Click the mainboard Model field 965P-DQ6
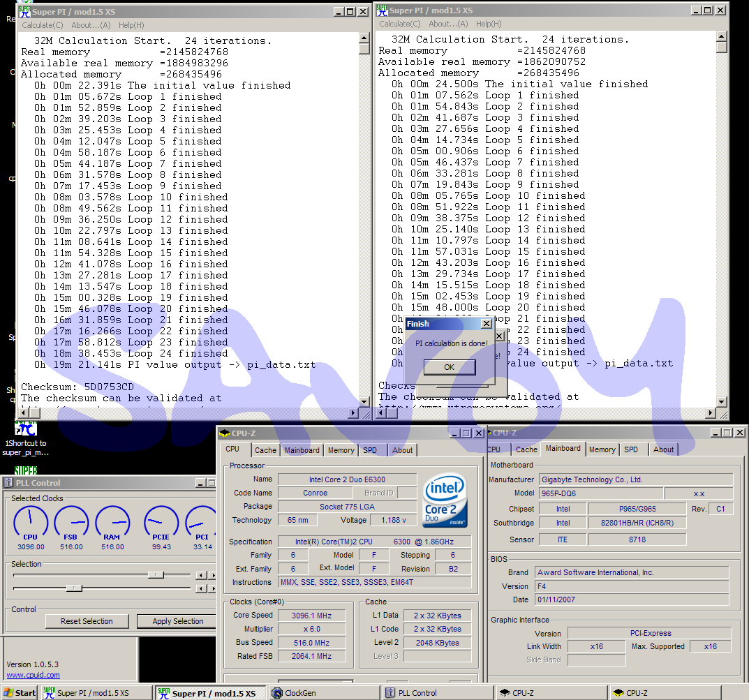The image size is (749, 700). coord(601,493)
